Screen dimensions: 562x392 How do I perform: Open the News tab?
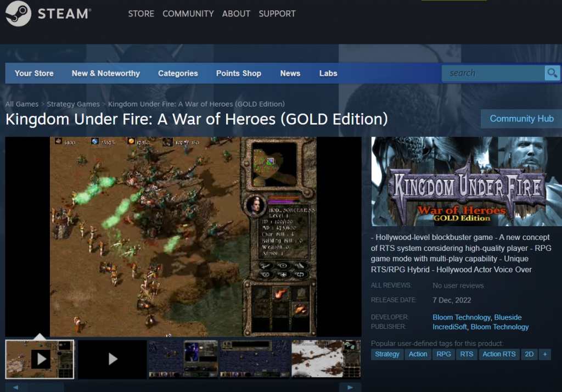290,73
